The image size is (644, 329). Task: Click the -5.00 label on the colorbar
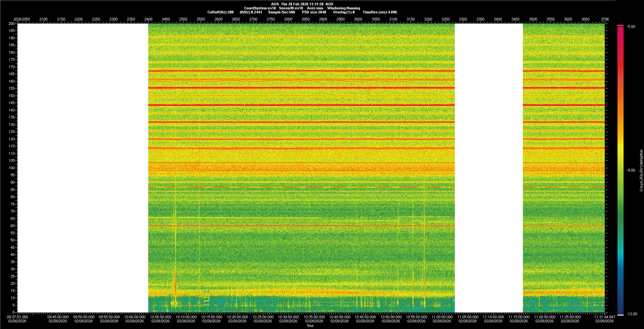coord(631,27)
